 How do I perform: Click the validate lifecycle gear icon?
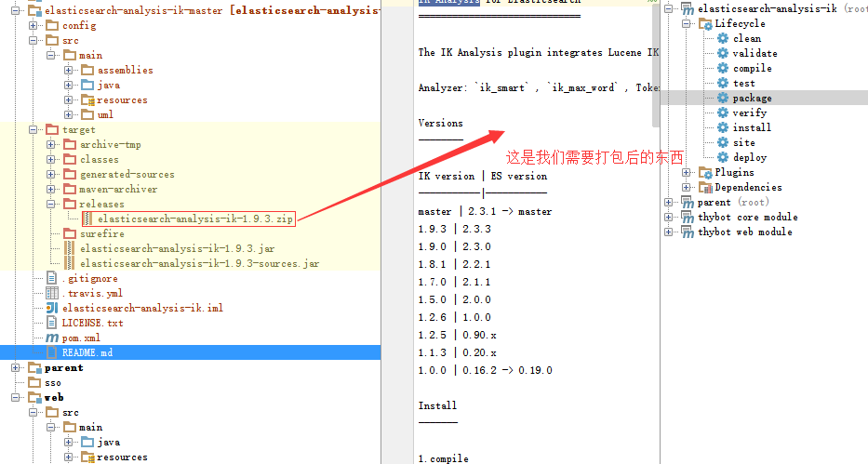(x=723, y=53)
